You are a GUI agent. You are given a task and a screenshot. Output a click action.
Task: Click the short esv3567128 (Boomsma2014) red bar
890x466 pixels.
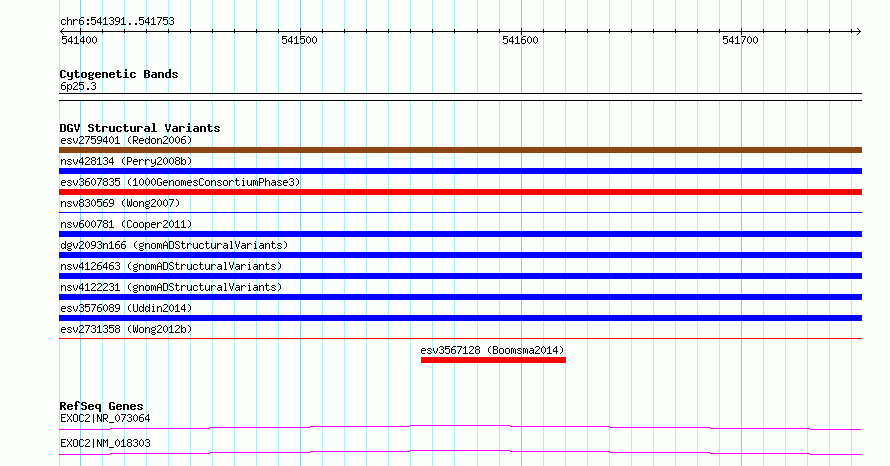(x=493, y=360)
